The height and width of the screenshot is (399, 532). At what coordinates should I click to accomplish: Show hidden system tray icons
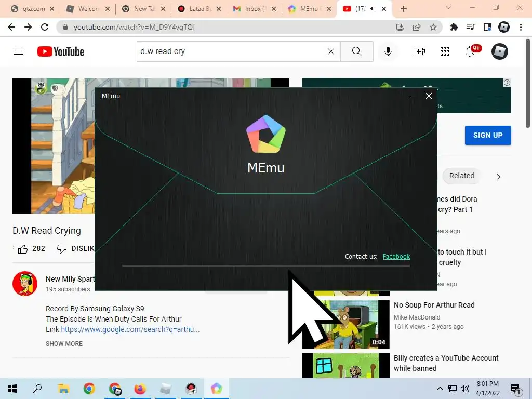[x=440, y=389]
